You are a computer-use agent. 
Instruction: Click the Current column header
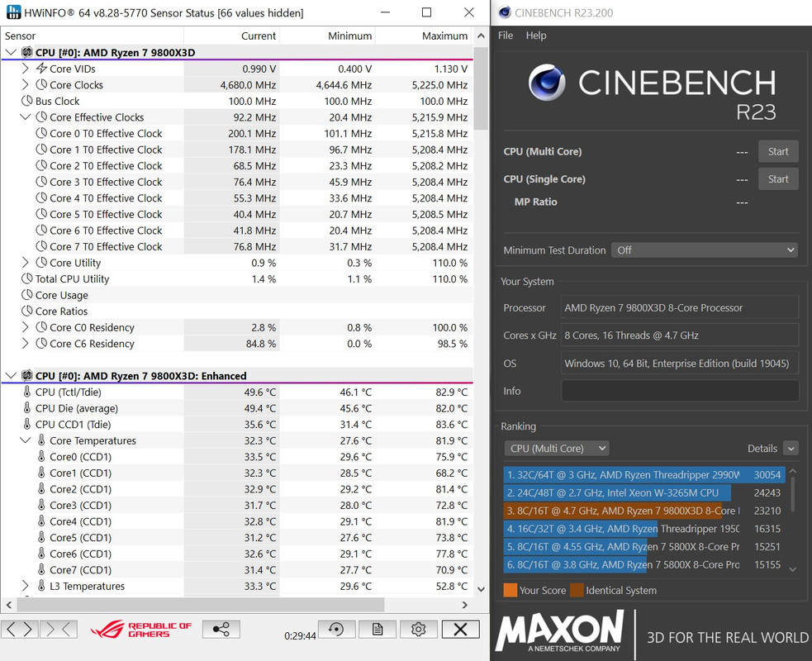pyautogui.click(x=231, y=36)
